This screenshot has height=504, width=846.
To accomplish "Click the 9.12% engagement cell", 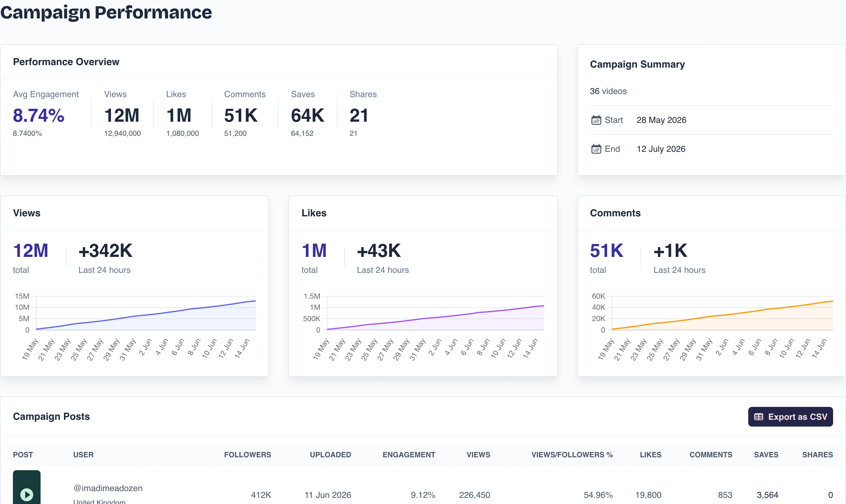I will (423, 495).
